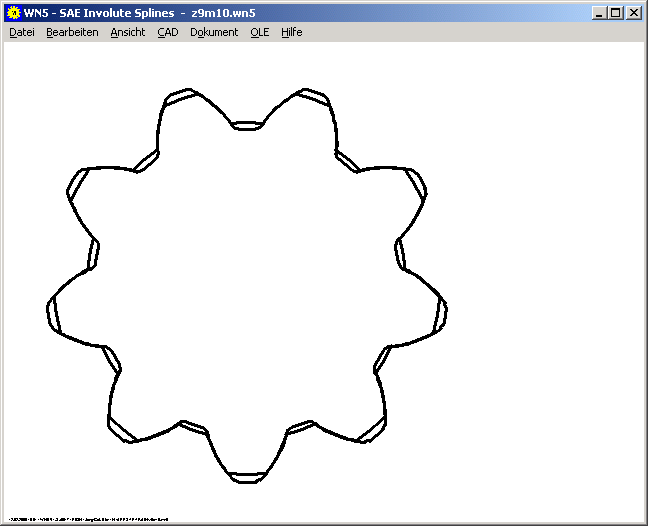
Task: Click the rightmost tooth tip of the spline
Action: tap(441, 317)
